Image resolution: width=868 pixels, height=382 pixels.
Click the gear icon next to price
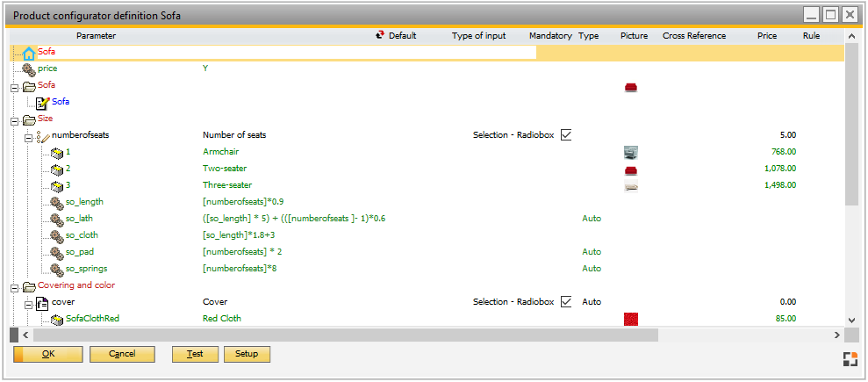29,69
